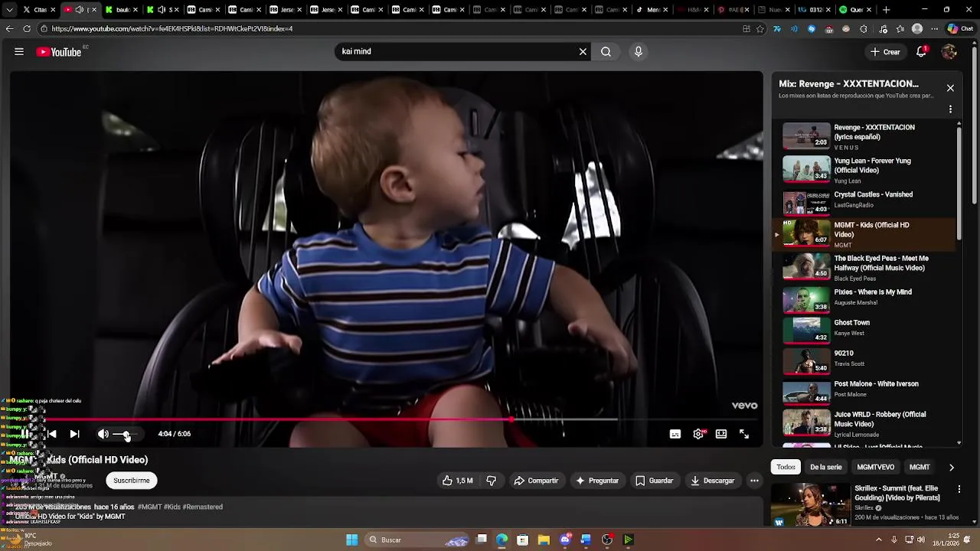Download the video with Descargar
The height and width of the screenshot is (551, 980).
tap(713, 481)
